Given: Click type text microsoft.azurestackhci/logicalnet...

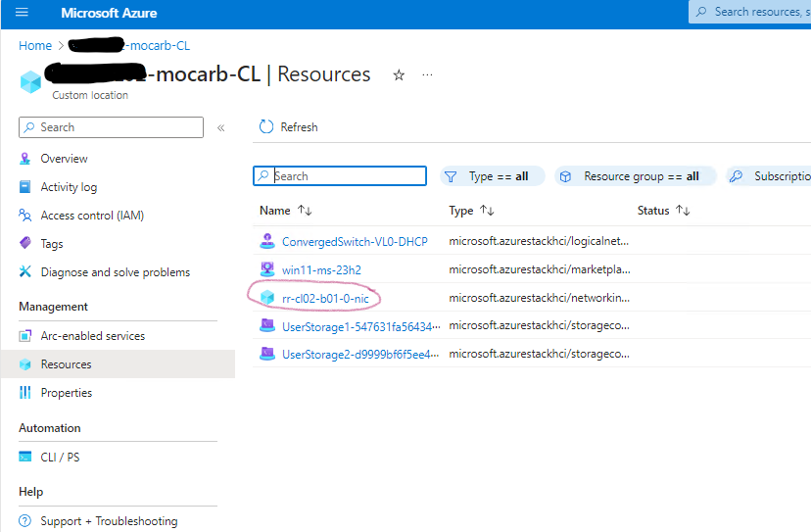Looking at the screenshot, I should [x=539, y=241].
